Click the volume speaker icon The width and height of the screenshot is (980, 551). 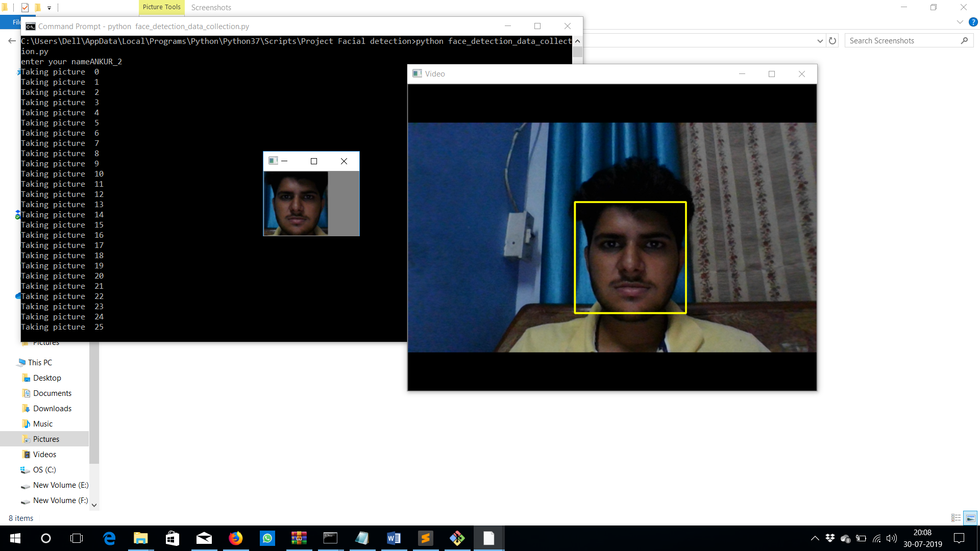point(891,538)
